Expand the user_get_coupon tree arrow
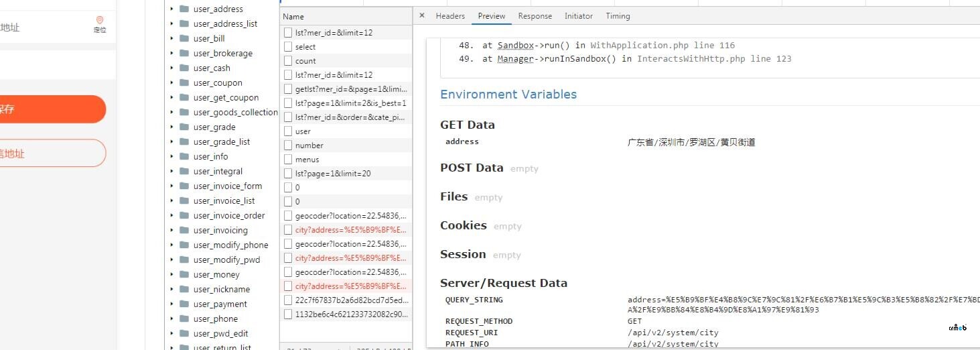Viewport: 980px width, 350px height. pyautogui.click(x=171, y=97)
